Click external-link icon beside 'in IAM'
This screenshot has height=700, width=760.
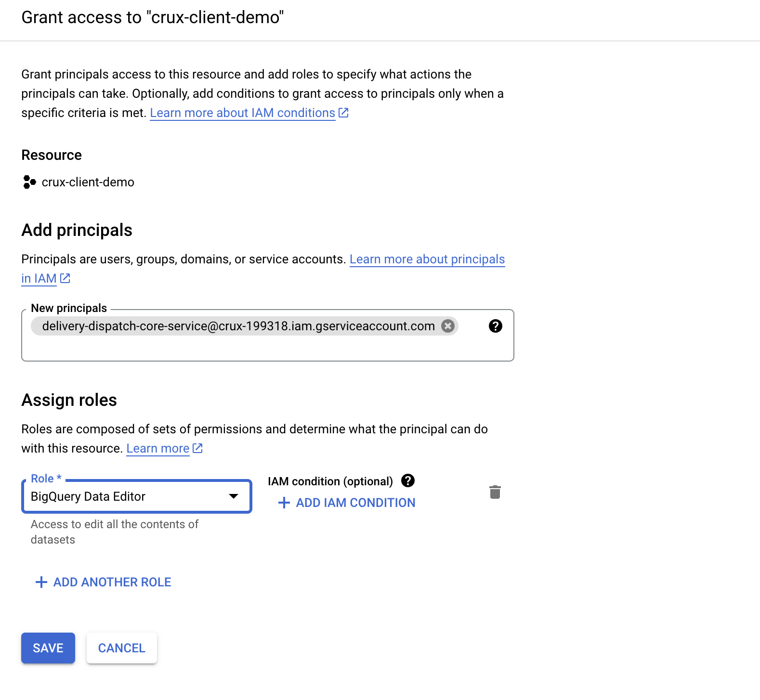[65, 278]
